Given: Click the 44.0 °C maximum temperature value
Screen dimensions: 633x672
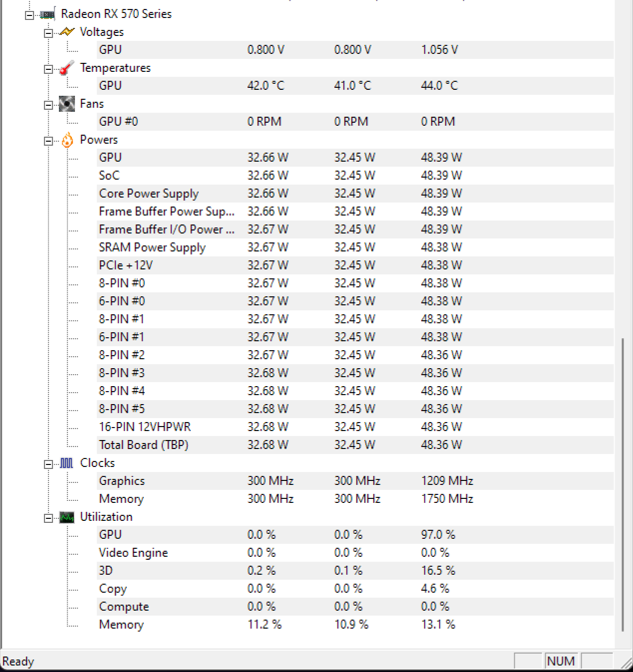Looking at the screenshot, I should (x=439, y=86).
